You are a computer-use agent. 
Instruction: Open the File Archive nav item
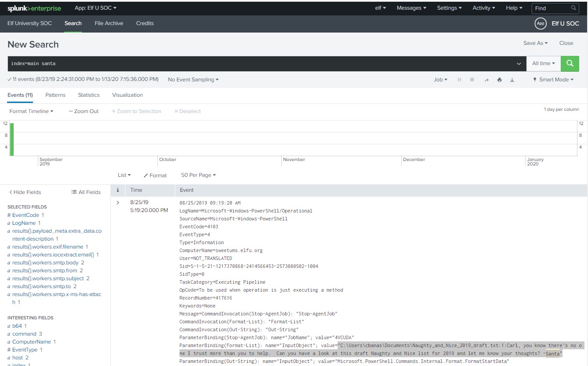[x=109, y=23]
